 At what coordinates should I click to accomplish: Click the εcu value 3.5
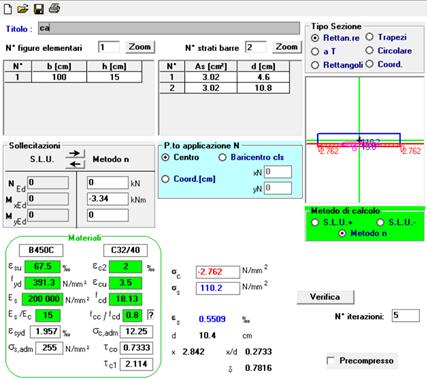pyautogui.click(x=126, y=283)
